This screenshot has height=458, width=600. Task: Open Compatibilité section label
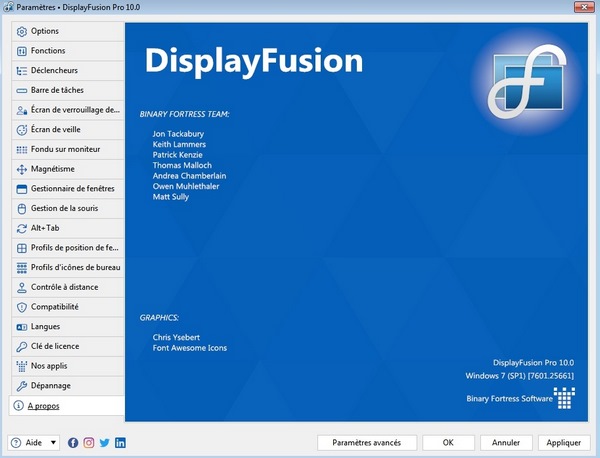pos(55,307)
